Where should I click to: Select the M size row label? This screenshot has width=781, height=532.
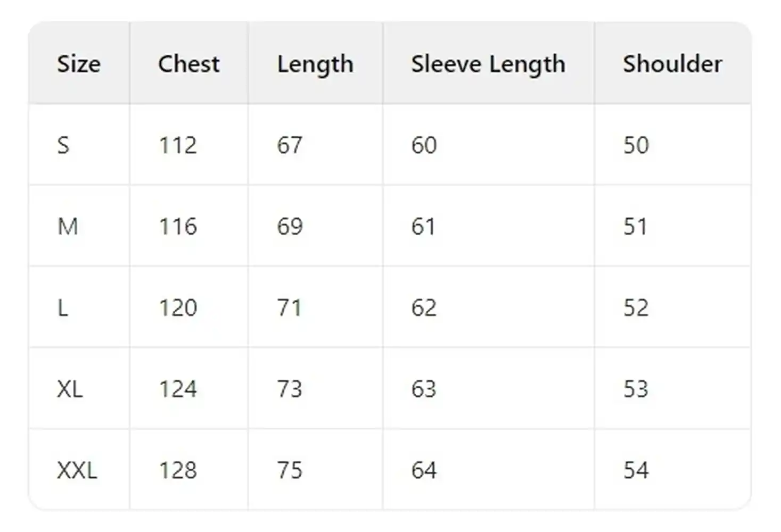tap(68, 227)
